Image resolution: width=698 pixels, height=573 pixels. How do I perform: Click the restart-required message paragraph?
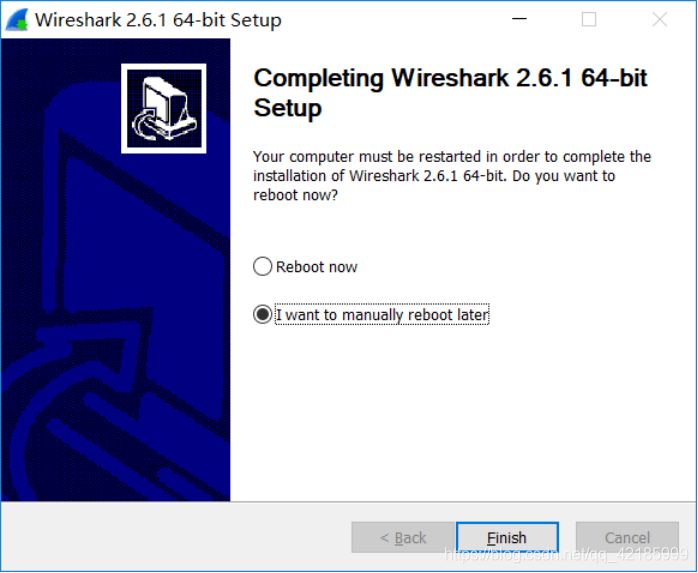coord(452,176)
